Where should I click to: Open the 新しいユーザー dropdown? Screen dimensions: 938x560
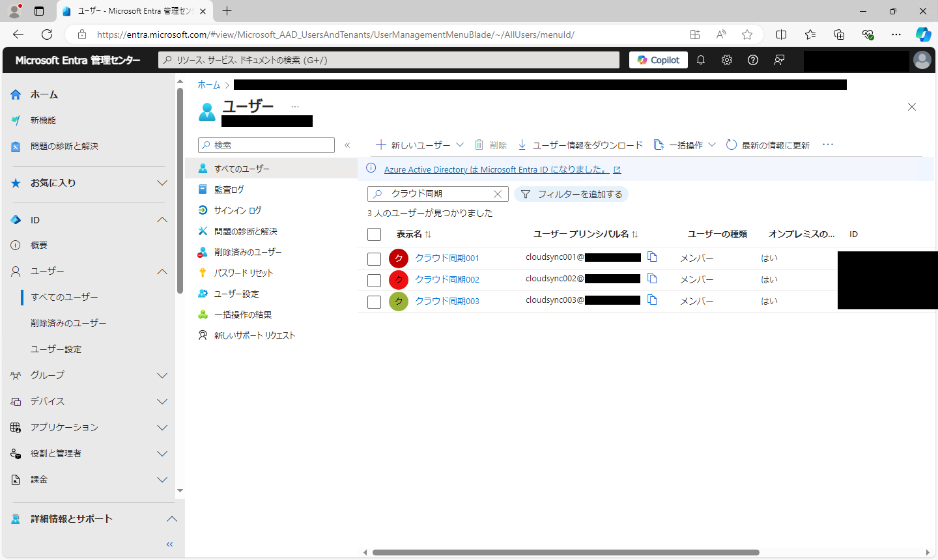pos(420,145)
